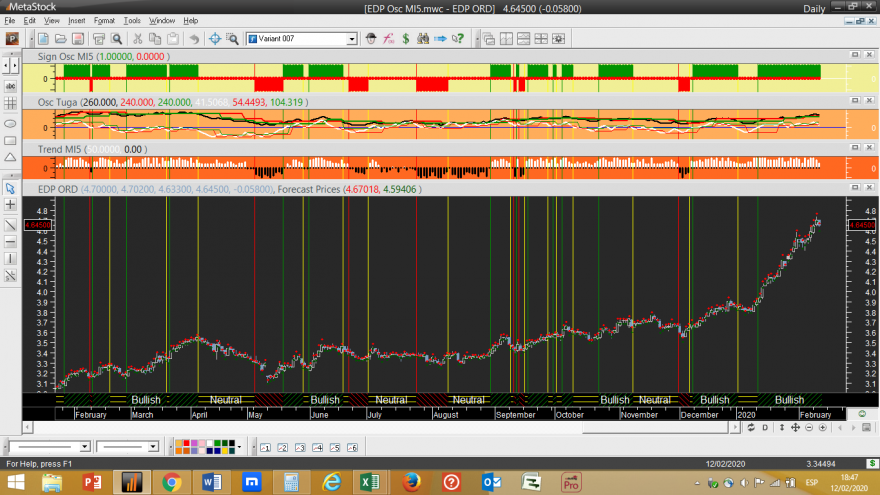Open the line style dropdown
The height and width of the screenshot is (495, 880).
85,447
